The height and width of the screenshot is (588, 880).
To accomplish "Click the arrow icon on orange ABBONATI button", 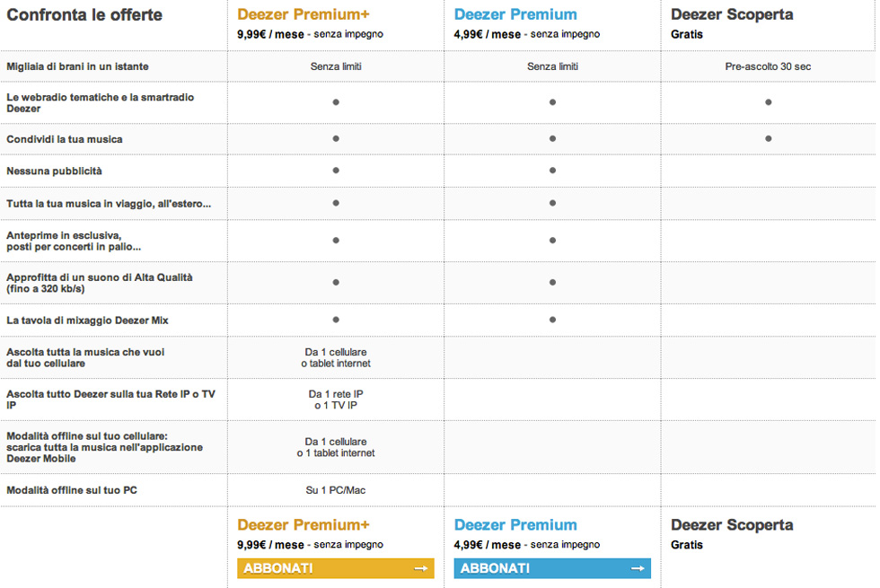I will [x=421, y=568].
